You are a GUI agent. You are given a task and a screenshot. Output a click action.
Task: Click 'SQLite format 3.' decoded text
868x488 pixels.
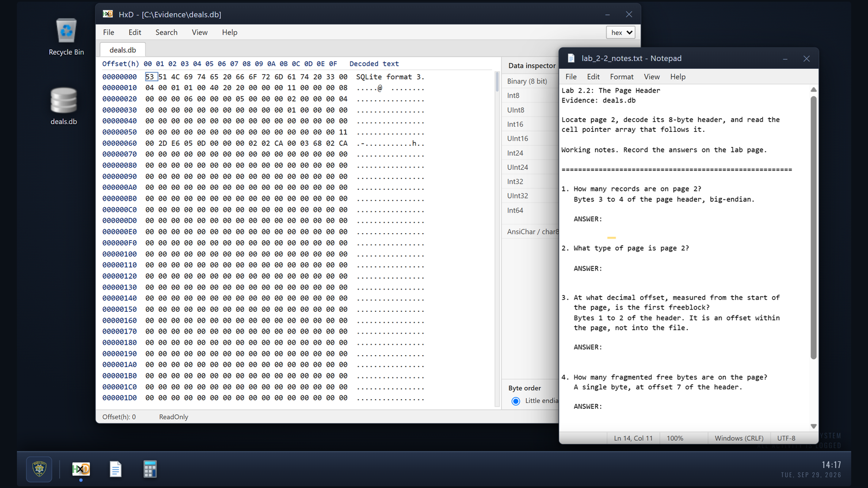click(390, 77)
